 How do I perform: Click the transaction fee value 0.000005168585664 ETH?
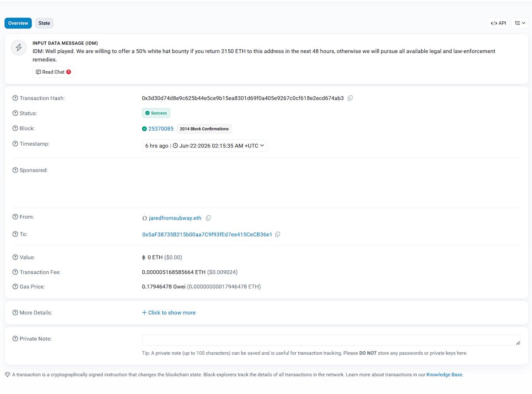[x=174, y=272]
